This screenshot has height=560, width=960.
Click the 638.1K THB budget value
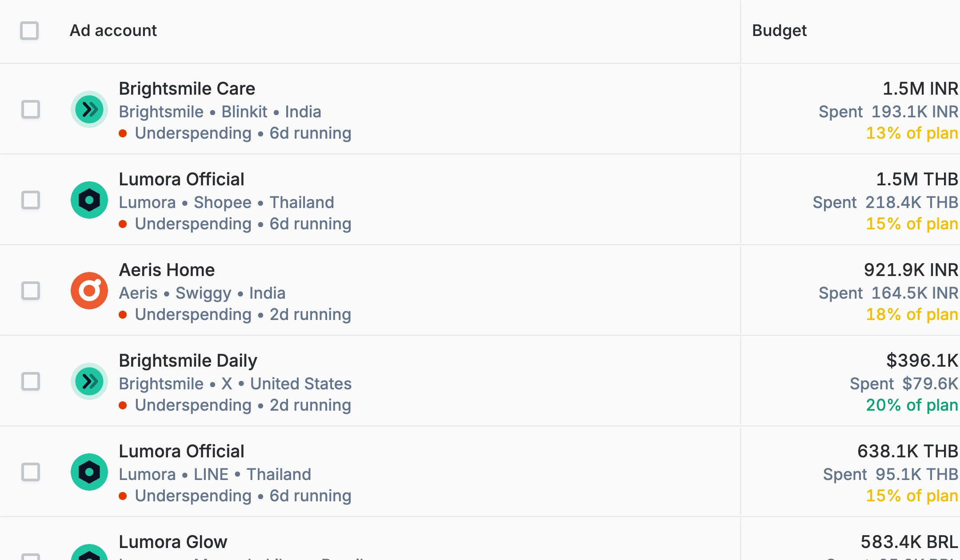[x=908, y=452]
